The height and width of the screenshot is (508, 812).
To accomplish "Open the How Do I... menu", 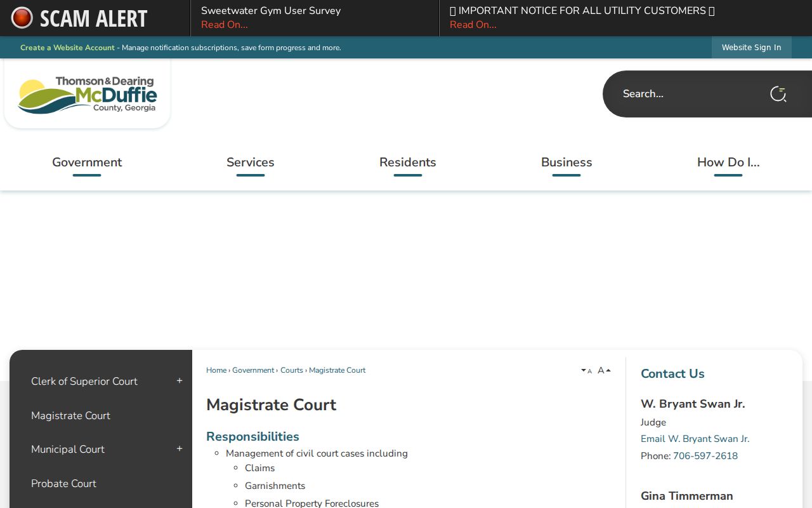I will (x=728, y=163).
